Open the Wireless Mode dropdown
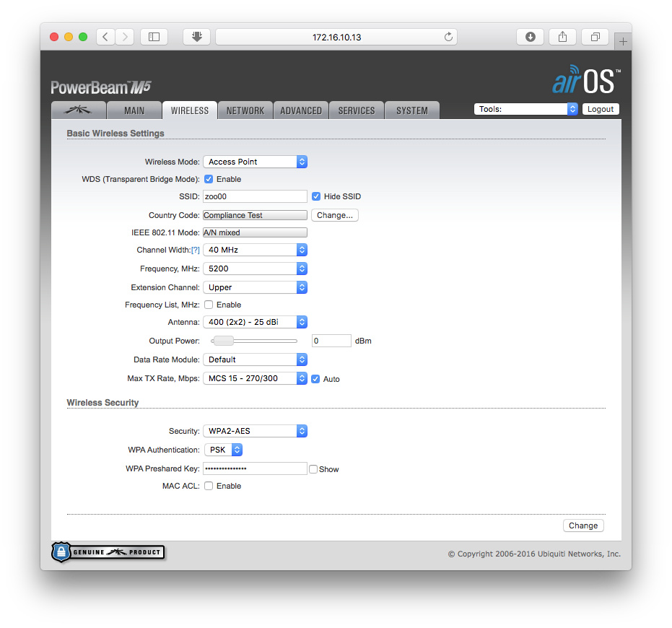 (255, 162)
